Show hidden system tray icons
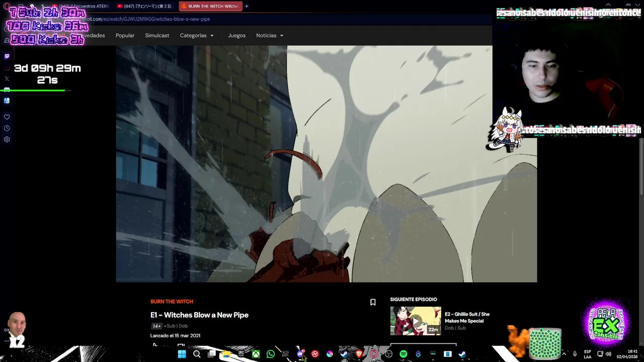Screen dimensions: 644x362 click(x=563, y=354)
